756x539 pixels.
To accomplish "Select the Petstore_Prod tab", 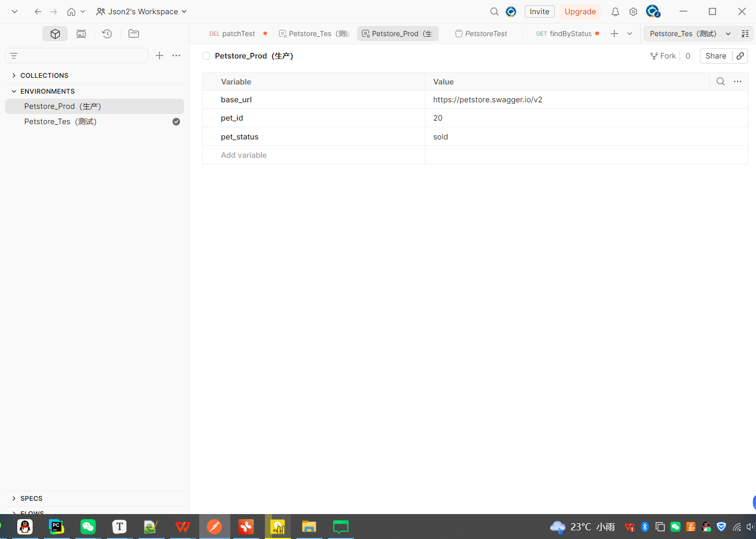I will 398,34.
